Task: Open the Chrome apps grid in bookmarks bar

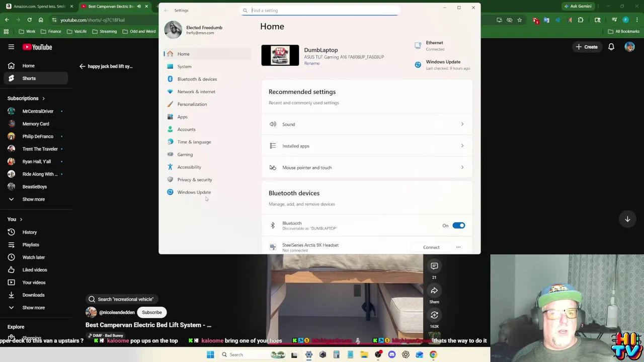Action: coord(6,31)
